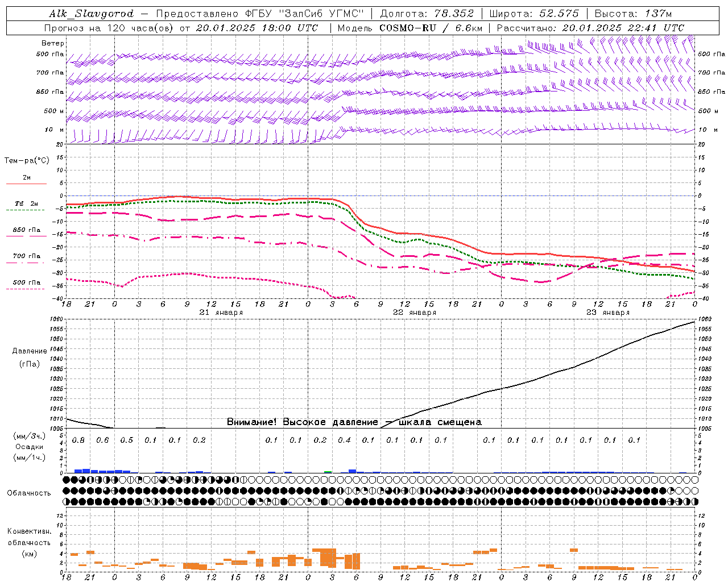This screenshot has height=582, width=728.
Task: Click the 500 гПа dotted legend line sample
Action: pyautogui.click(x=26, y=289)
